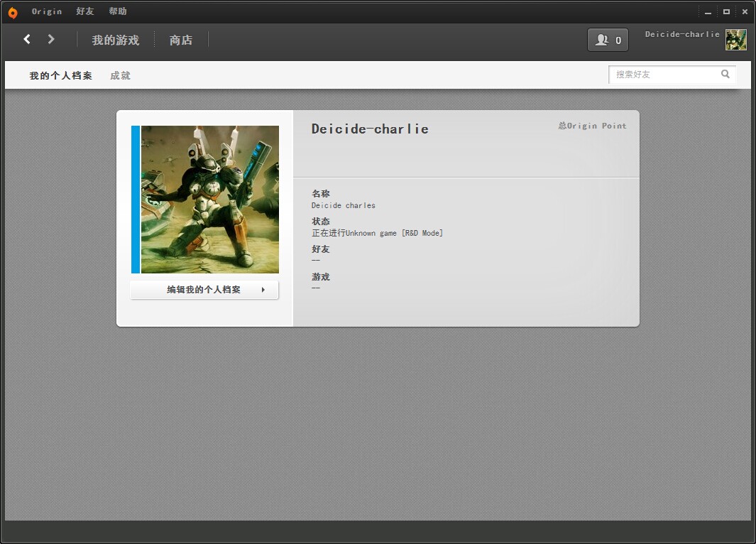Maximize the Origin window
The image size is (756, 544).
726,11
